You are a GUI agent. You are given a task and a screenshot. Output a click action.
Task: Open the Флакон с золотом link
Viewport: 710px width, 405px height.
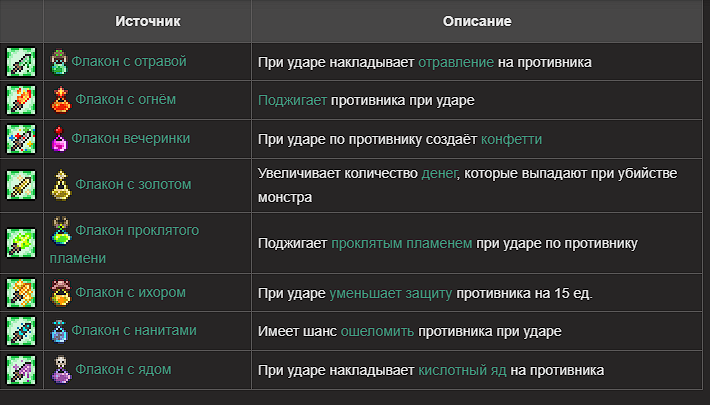pyautogui.click(x=133, y=184)
